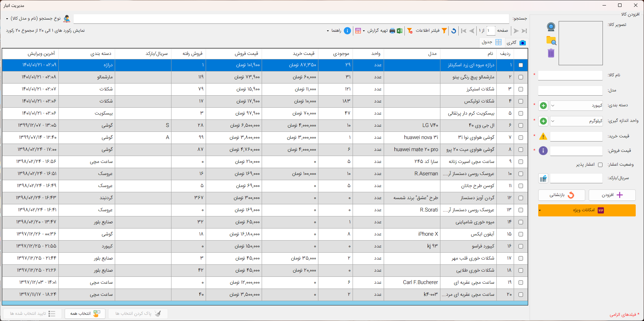Refresh the inventory list

454,31
